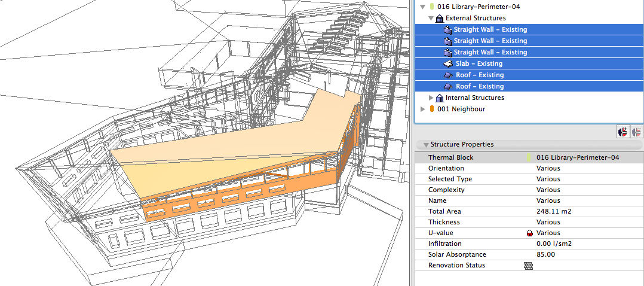Click the last Roof element icon
The height and width of the screenshot is (286, 644).
pyautogui.click(x=448, y=86)
